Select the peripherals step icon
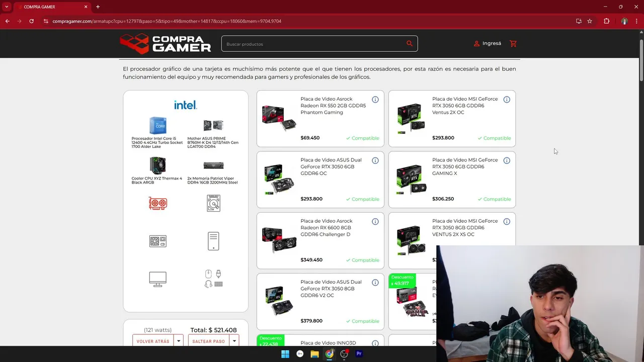Viewport: 644px width, 362px height. pyautogui.click(x=213, y=279)
